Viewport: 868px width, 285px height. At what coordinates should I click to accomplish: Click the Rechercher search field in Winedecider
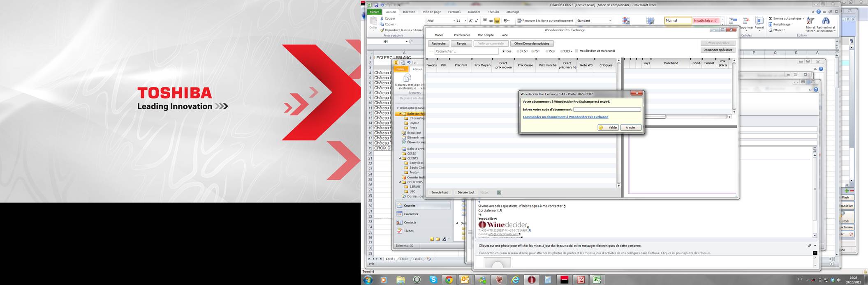[466, 51]
